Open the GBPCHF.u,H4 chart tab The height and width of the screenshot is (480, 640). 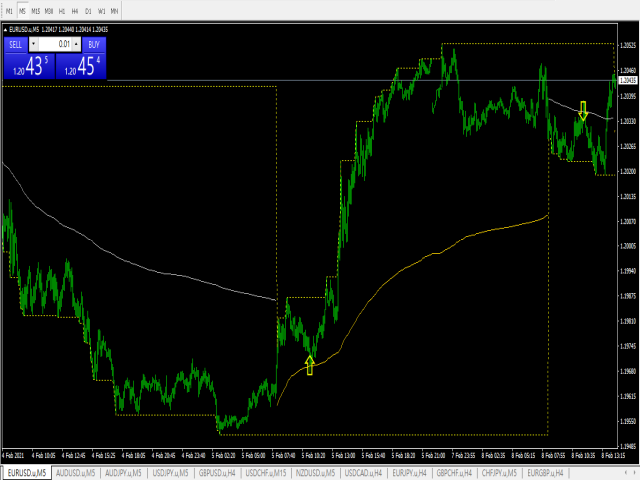click(454, 473)
